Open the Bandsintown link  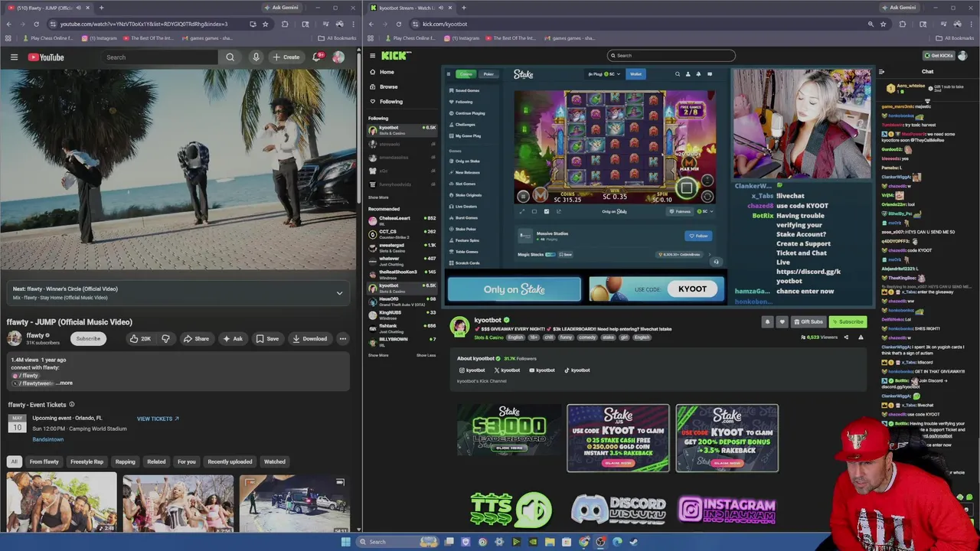[48, 439]
